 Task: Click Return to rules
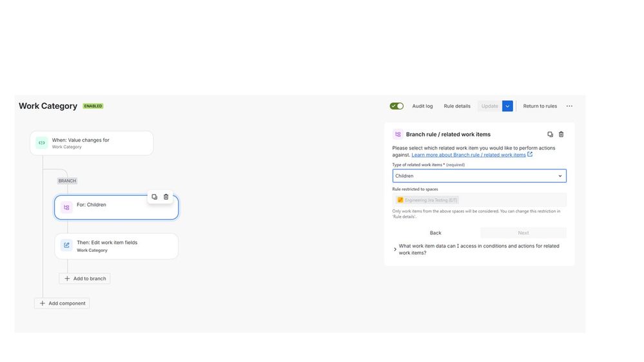tap(540, 106)
